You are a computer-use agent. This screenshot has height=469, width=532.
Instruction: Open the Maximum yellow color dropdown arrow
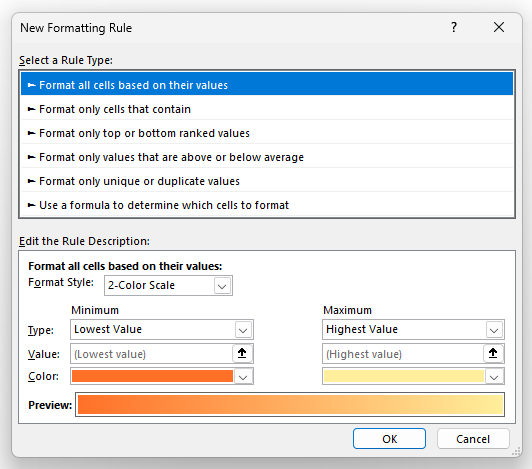click(494, 377)
